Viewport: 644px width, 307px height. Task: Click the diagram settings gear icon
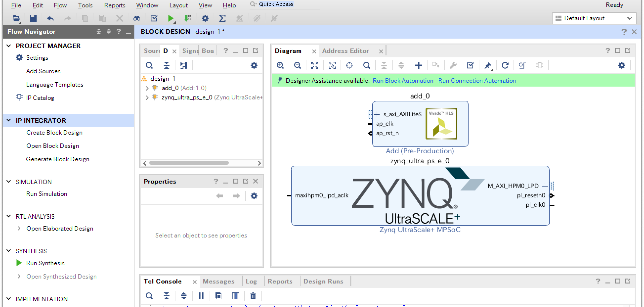pyautogui.click(x=622, y=66)
